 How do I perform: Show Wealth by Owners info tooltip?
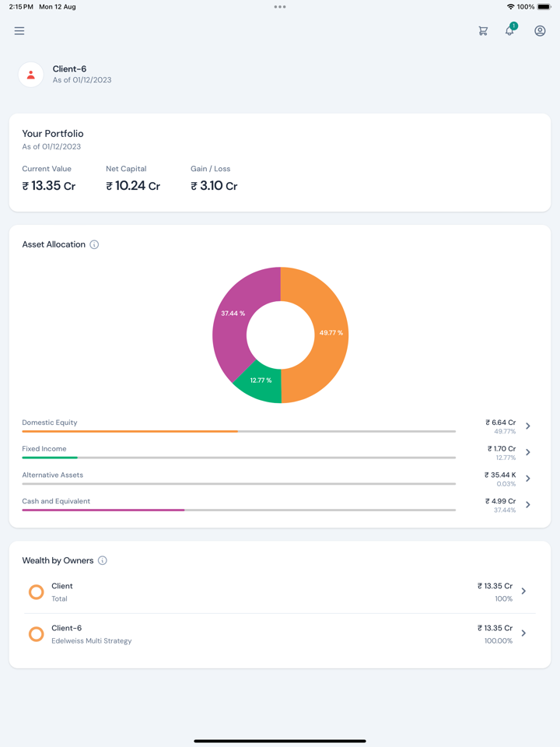pyautogui.click(x=103, y=560)
